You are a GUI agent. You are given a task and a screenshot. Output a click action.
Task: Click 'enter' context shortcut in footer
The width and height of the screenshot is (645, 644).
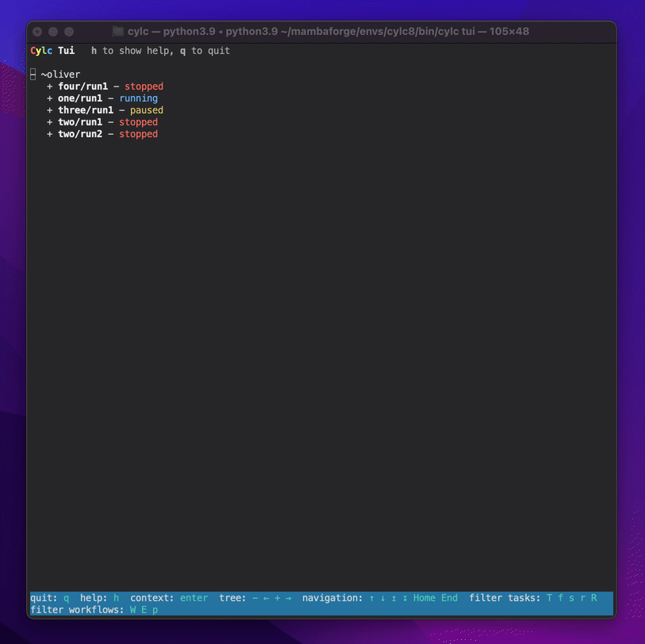194,598
